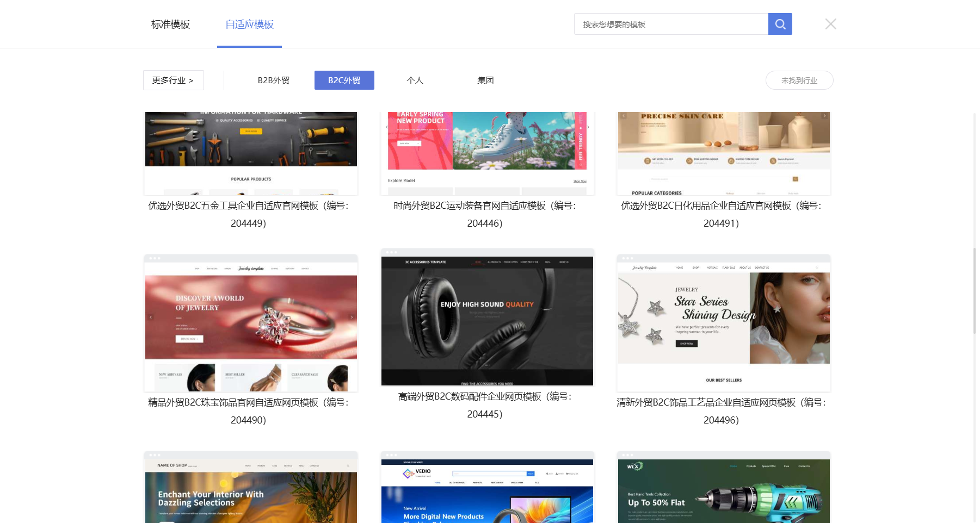Screen dimensions: 980x523
Task: Click title 优选外贸B2C日化用品企业自适应官网模板 204491
Action: point(722,214)
